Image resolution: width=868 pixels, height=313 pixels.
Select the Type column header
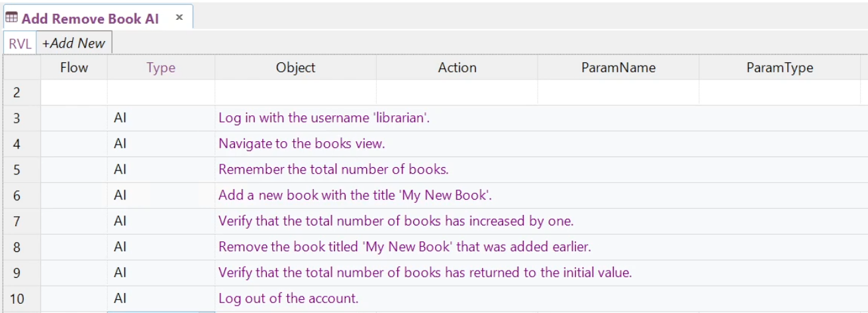[161, 68]
